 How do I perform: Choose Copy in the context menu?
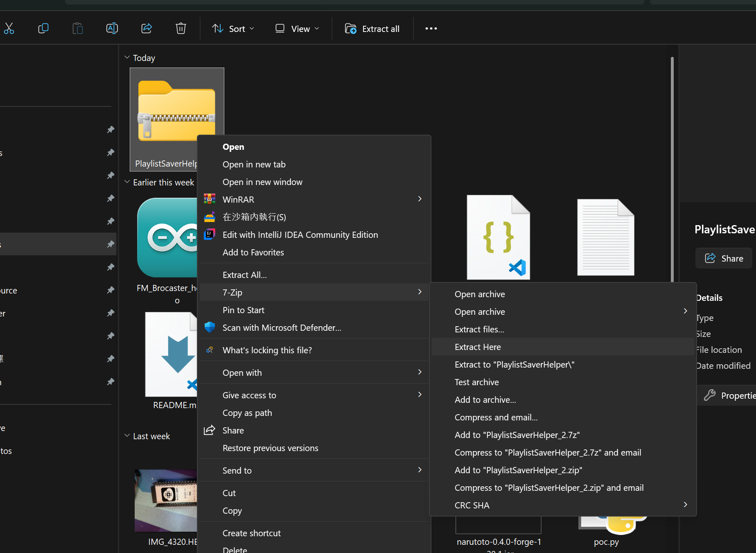314,510
